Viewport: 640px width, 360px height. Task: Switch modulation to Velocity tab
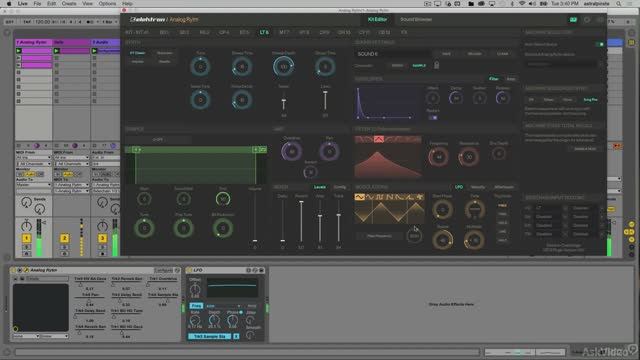[x=478, y=187]
